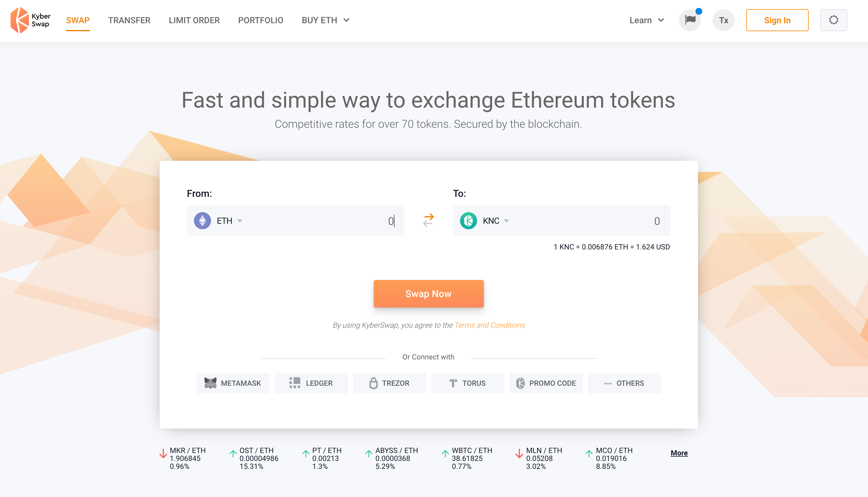Open the flag notification icon

690,20
